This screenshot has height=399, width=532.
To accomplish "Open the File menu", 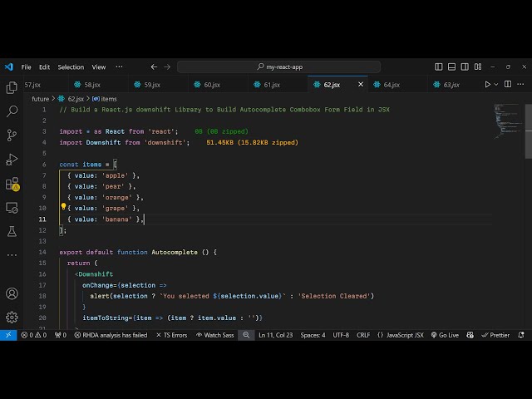I will (x=27, y=66).
